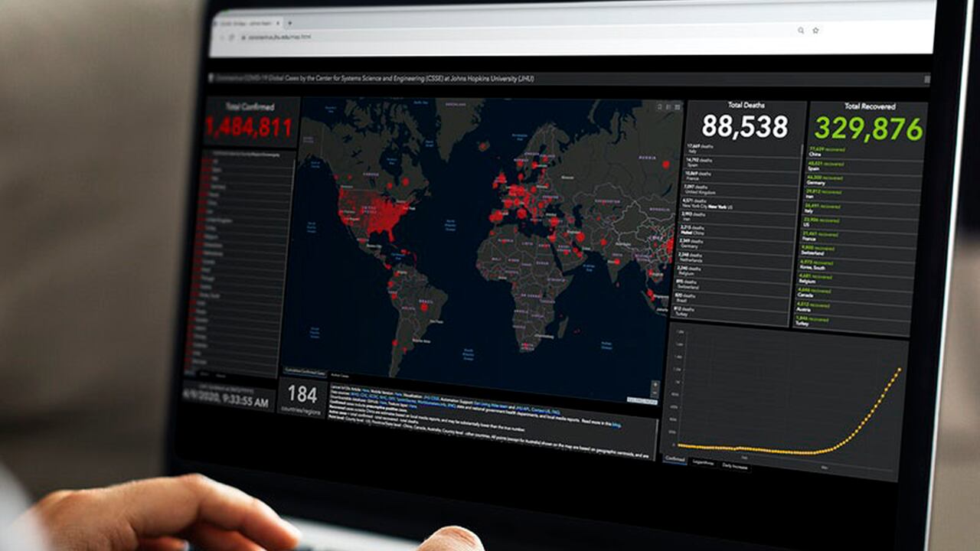Select the Confirmed chart tab
The height and width of the screenshot is (551, 980).
point(675,459)
